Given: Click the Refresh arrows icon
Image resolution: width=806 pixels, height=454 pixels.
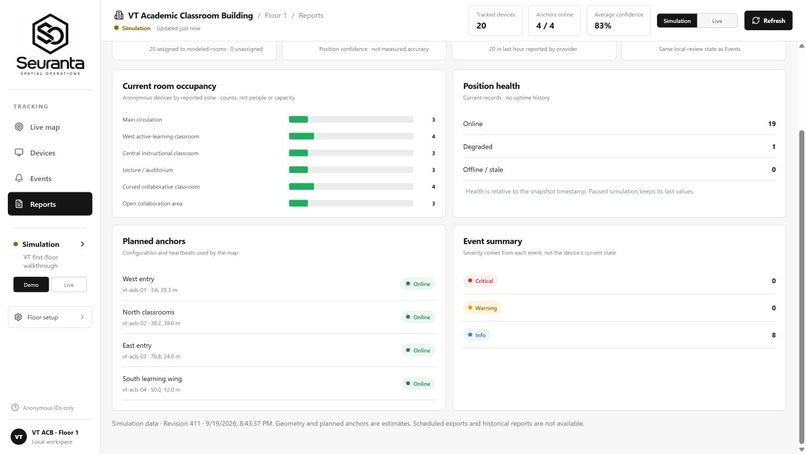Looking at the screenshot, I should click(756, 21).
